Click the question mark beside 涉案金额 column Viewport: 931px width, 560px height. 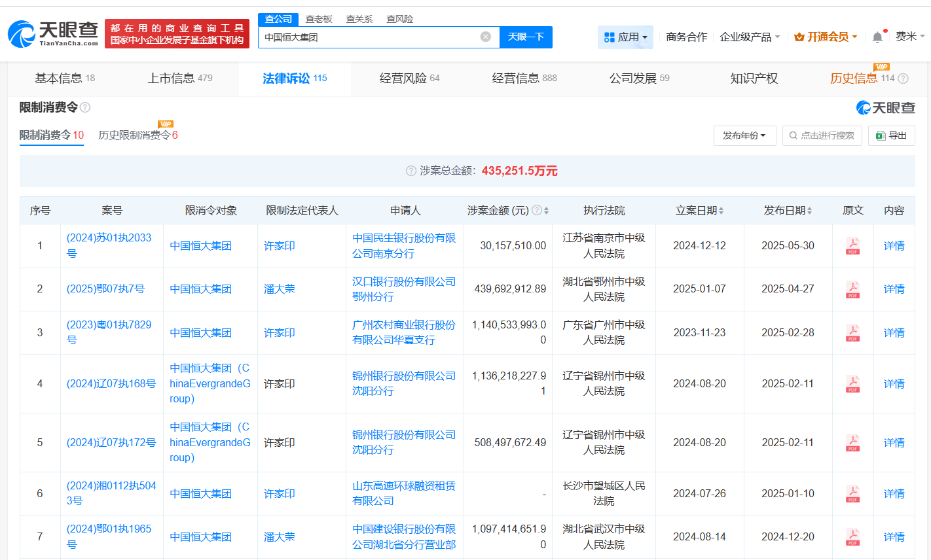[536, 211]
